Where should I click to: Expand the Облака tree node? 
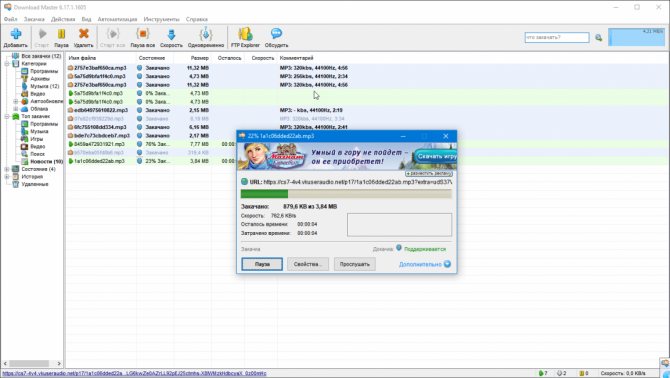(16, 109)
